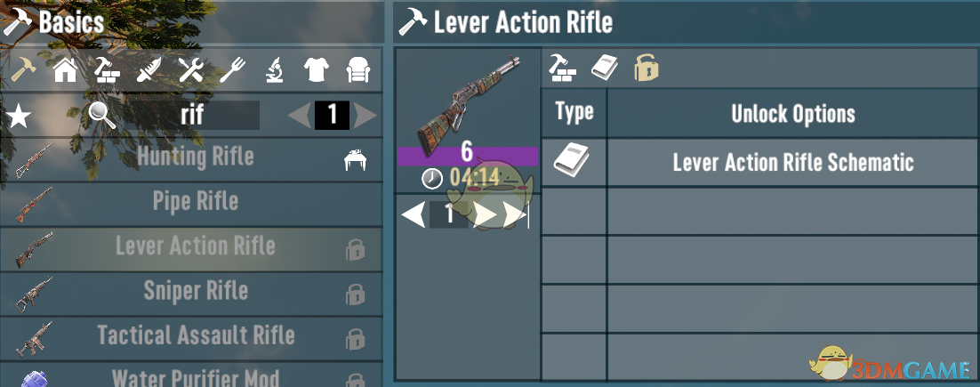The width and height of the screenshot is (980, 387).
Task: Open the book schematic tab
Action: point(605,68)
